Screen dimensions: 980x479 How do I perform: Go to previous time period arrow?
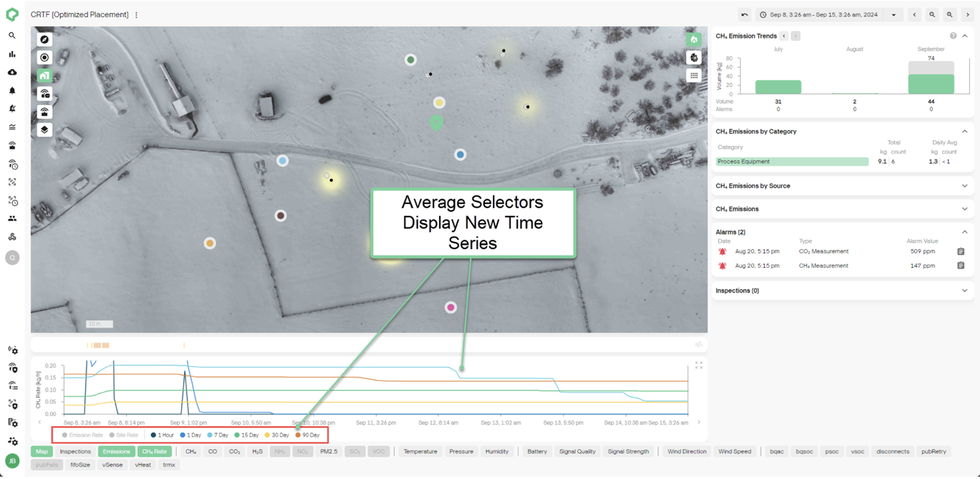(914, 15)
